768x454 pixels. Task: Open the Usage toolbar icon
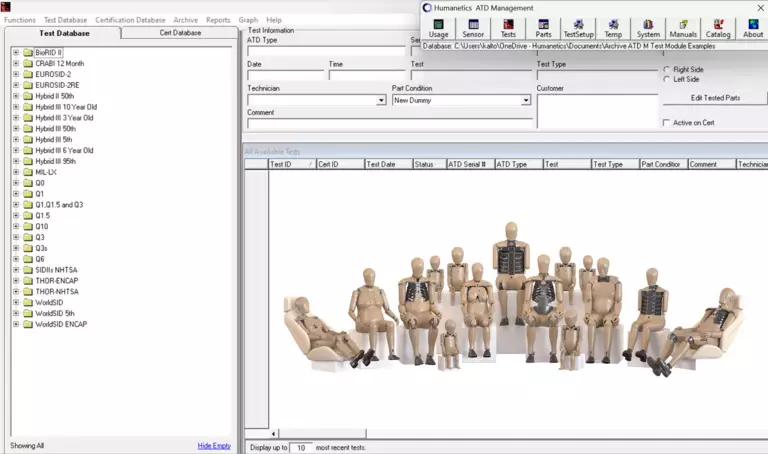pyautogui.click(x=438, y=28)
